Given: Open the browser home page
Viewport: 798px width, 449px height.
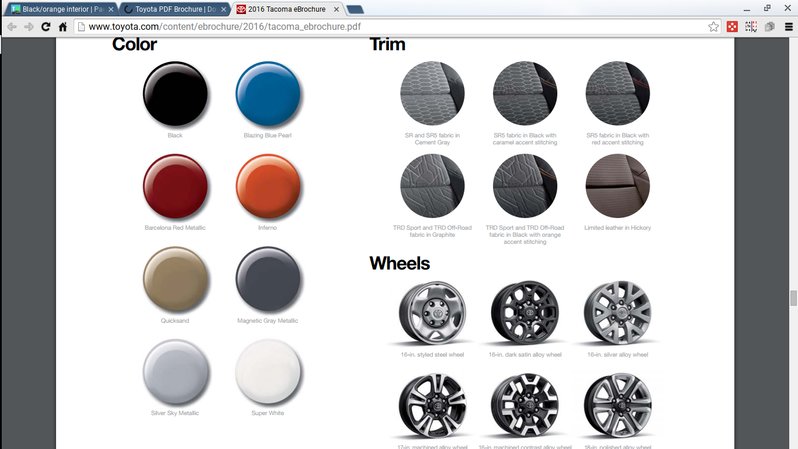Looking at the screenshot, I should (x=63, y=26).
